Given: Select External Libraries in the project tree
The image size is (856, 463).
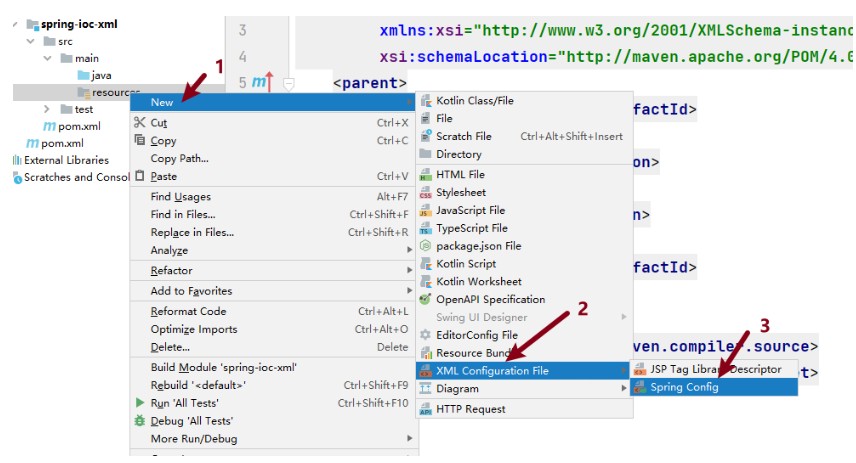Looking at the screenshot, I should [x=61, y=160].
